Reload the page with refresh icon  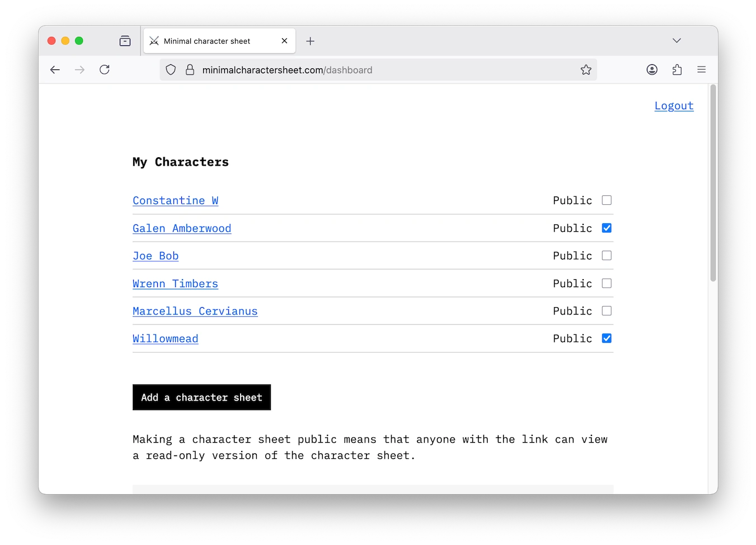105,70
